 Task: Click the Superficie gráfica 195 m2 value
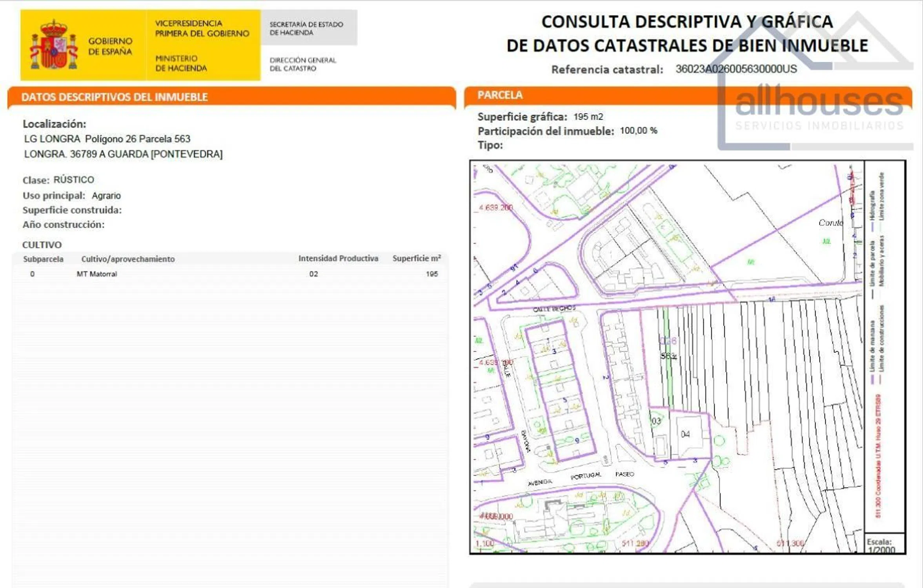coord(588,117)
